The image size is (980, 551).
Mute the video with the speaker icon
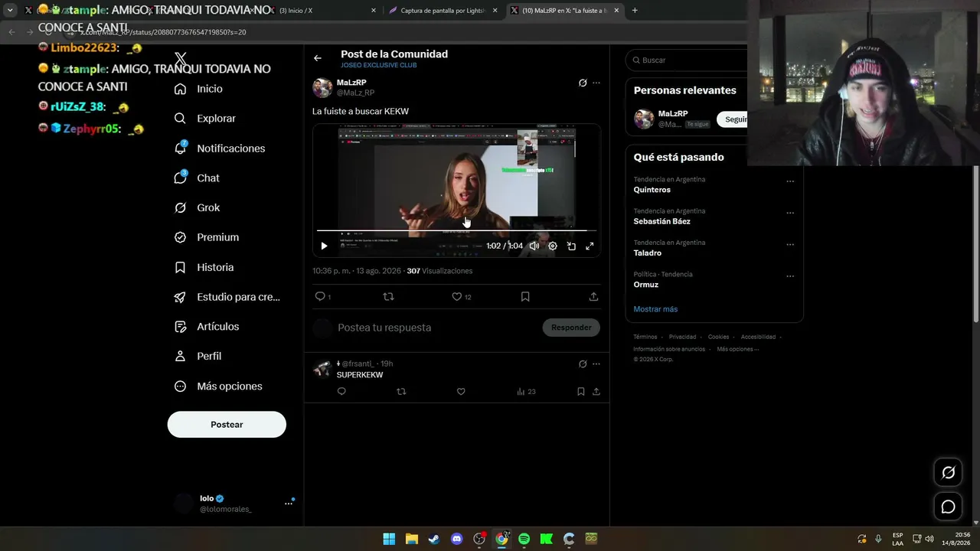534,246
